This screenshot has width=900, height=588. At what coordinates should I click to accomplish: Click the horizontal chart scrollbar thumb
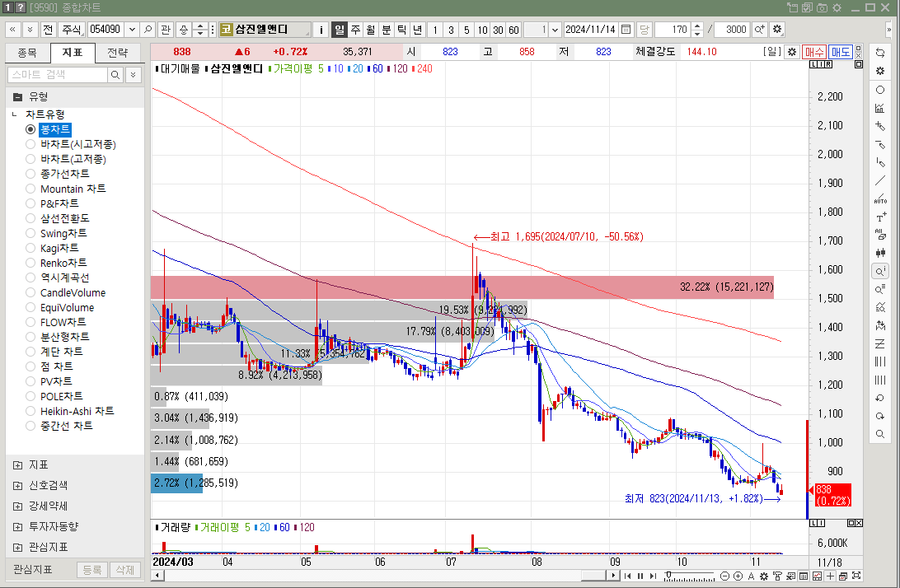594,576
